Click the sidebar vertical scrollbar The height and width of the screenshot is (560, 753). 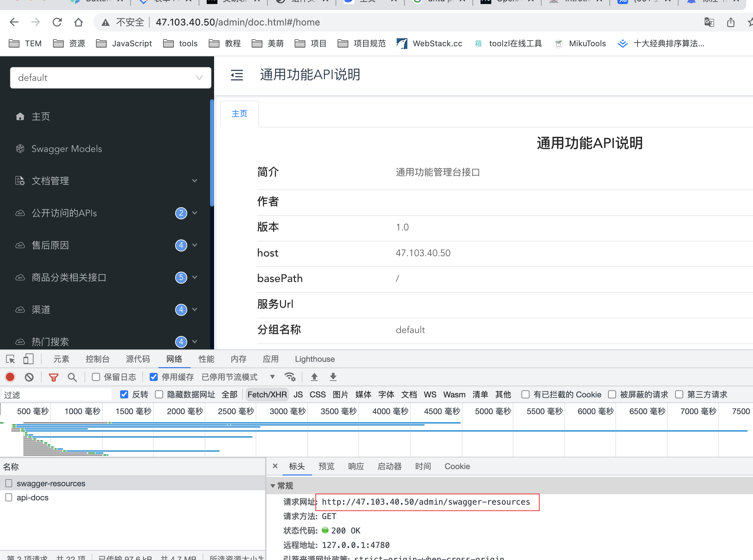click(x=212, y=153)
